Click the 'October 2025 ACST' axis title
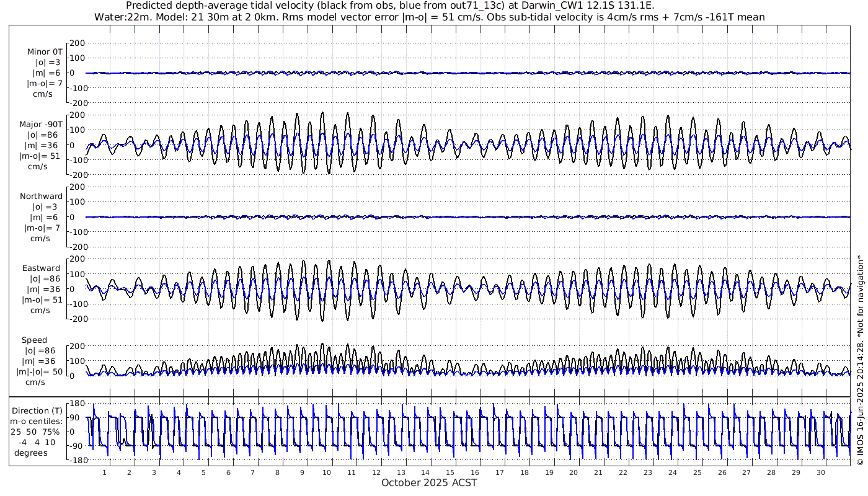The width and height of the screenshot is (868, 496). 429,482
